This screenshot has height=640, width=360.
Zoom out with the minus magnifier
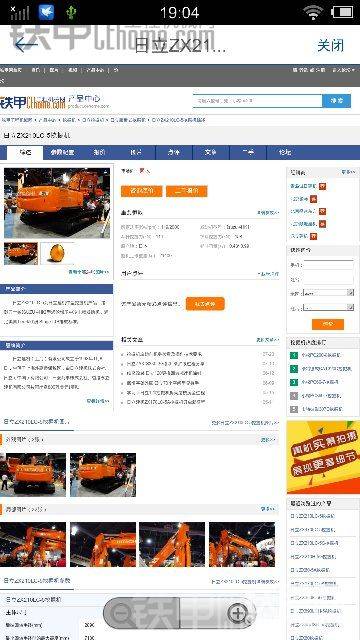click(121, 614)
